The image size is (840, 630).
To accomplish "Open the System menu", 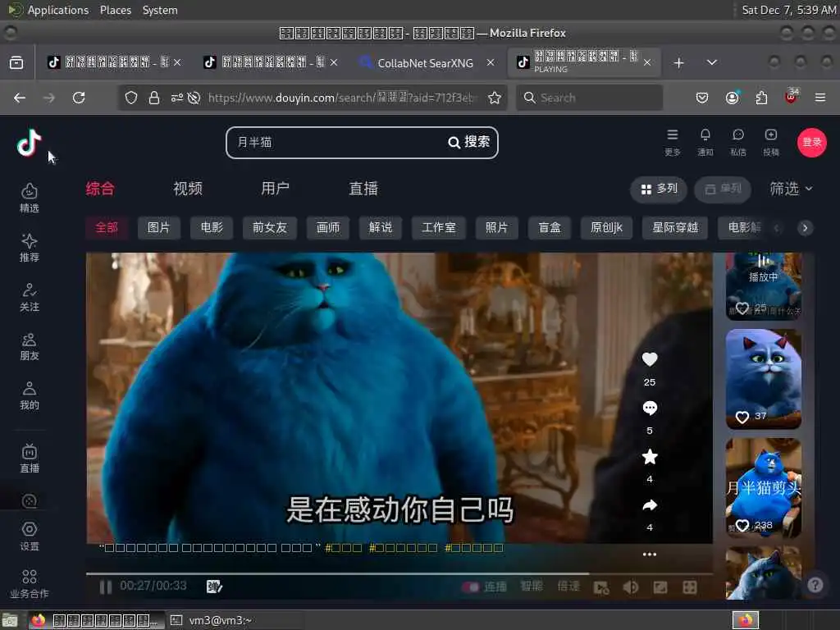I will [160, 10].
